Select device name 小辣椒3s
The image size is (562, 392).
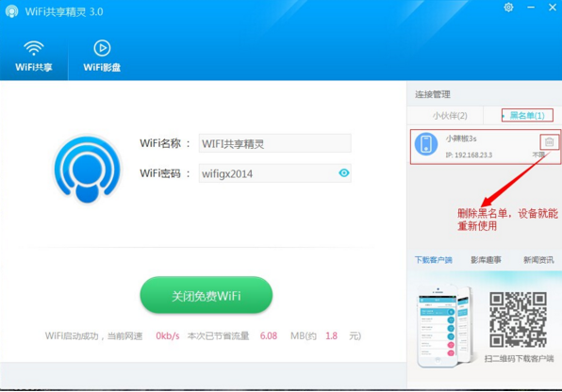461,139
